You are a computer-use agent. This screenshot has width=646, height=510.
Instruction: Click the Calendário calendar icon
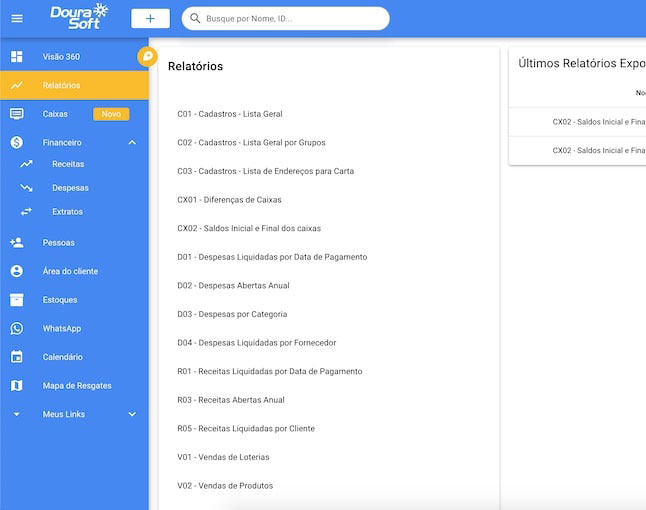(x=17, y=357)
